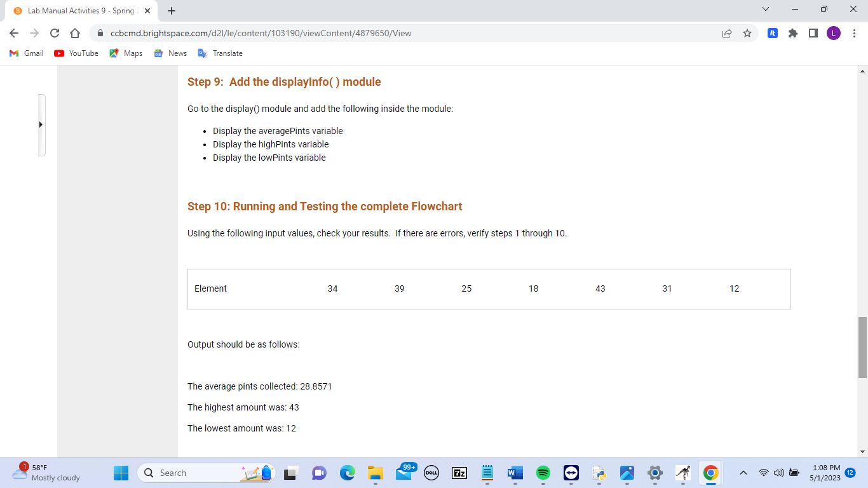Open the Wi-Fi network icon
The height and width of the screenshot is (488, 868).
[763, 473]
